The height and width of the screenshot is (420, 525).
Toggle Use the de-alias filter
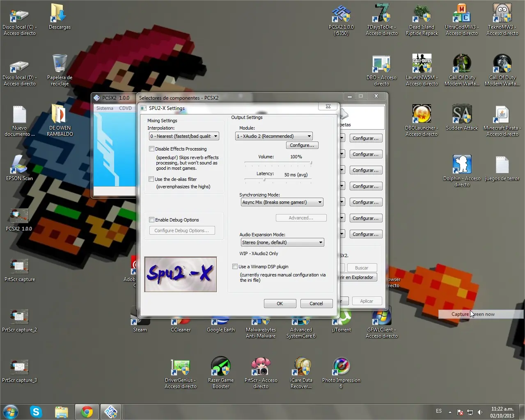tap(151, 179)
